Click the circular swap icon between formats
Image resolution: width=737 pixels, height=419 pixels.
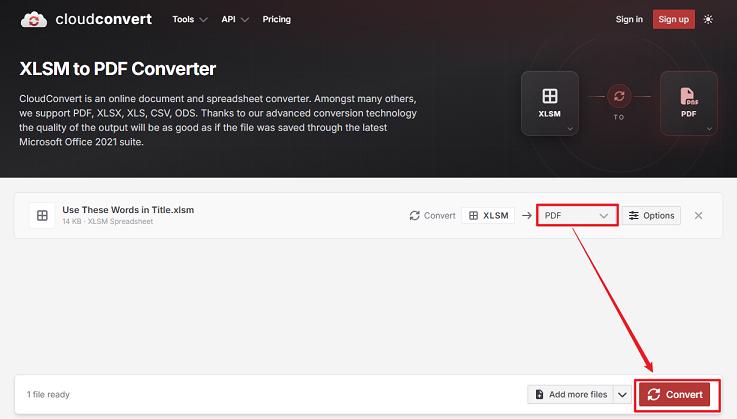tap(619, 96)
